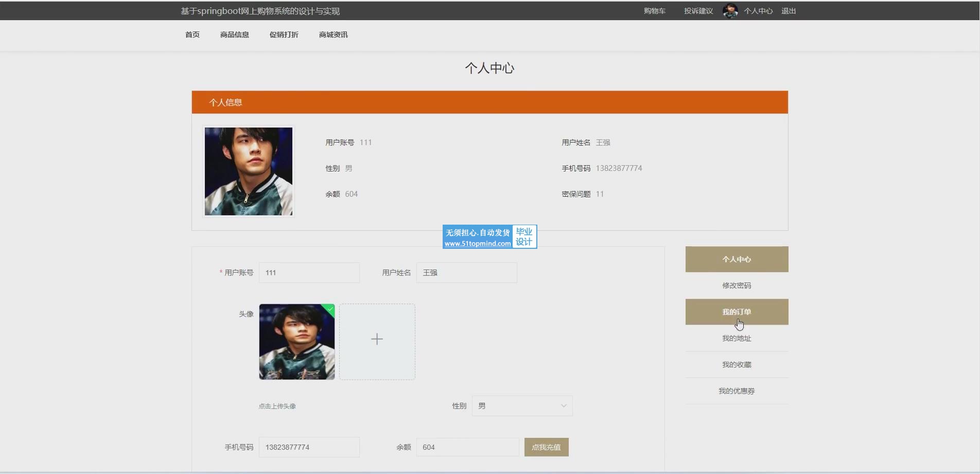Open 个人中心 link in top bar
980x474 pixels.
758,11
